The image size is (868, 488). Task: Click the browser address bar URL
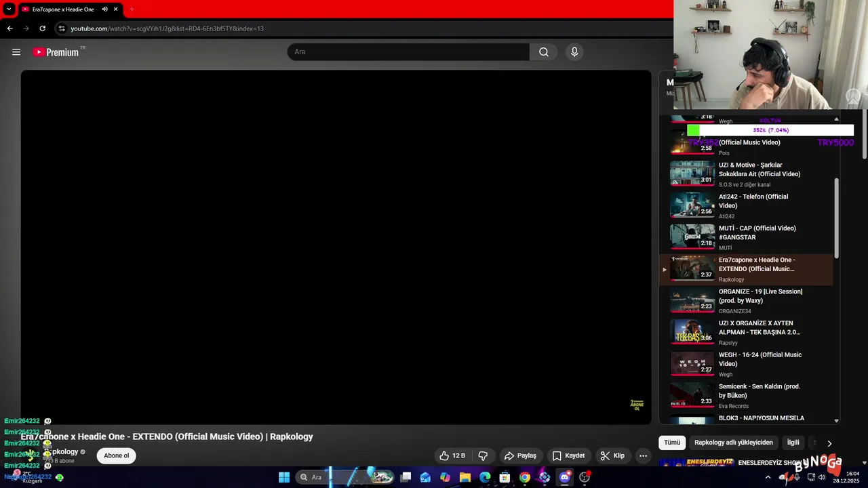point(167,28)
